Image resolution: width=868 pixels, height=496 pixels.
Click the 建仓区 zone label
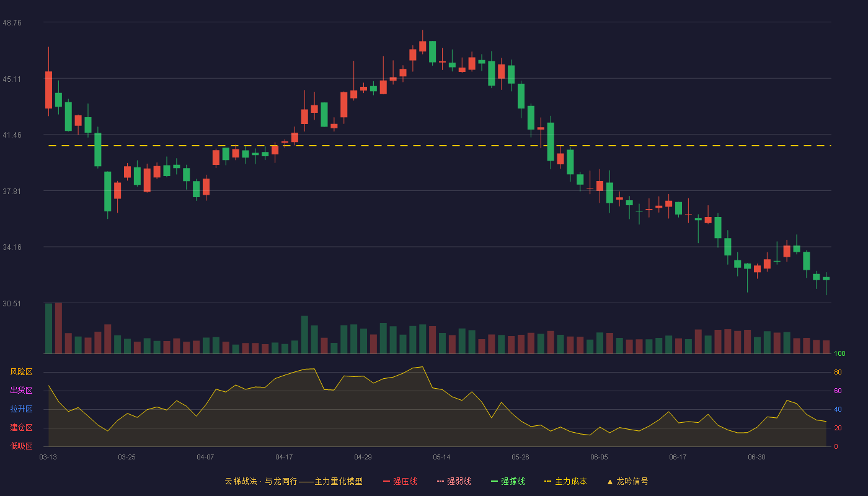click(x=21, y=428)
